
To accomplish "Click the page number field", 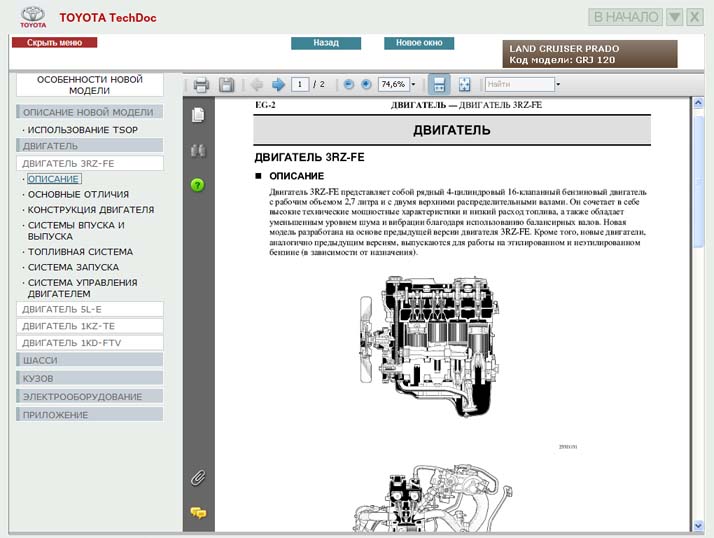I will pos(300,84).
